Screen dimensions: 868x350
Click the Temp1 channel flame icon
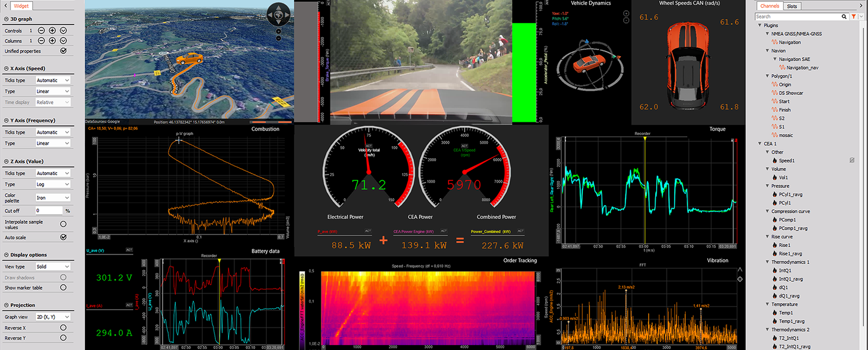click(774, 313)
